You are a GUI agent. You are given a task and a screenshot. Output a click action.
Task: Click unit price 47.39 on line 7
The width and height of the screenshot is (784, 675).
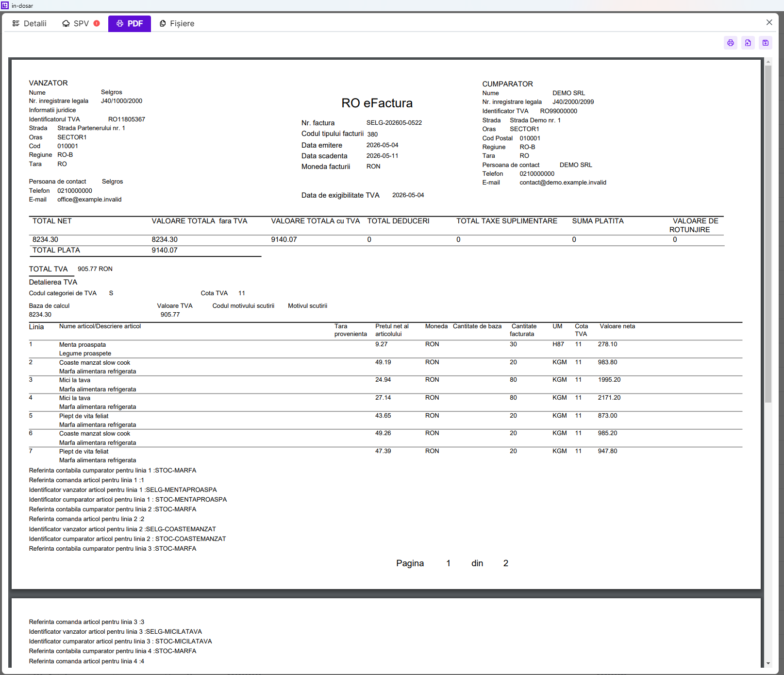383,451
